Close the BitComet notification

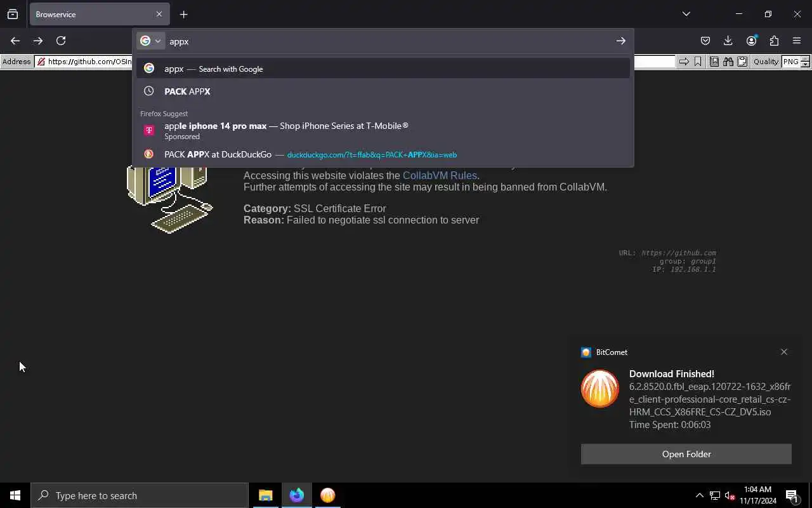click(x=784, y=352)
